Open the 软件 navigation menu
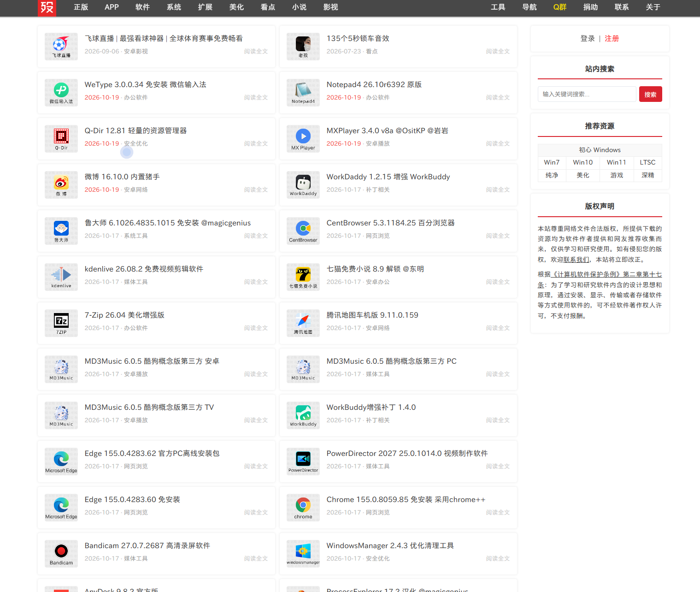Screen dimensions: 700x592 (143, 7)
